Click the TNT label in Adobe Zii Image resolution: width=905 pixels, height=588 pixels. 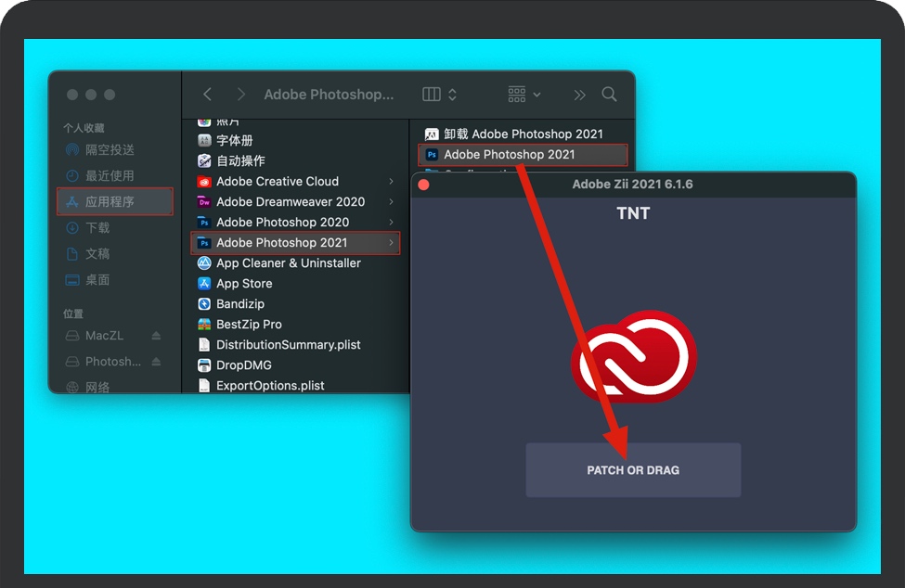tap(633, 214)
